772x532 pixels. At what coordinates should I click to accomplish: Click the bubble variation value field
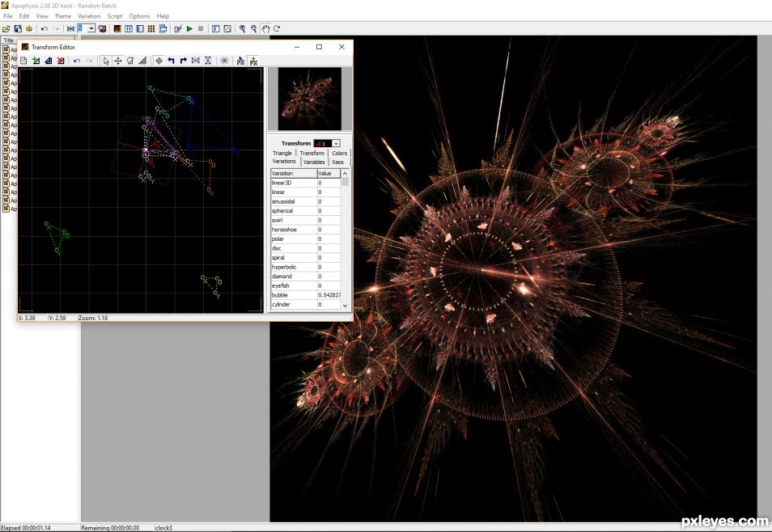(329, 295)
